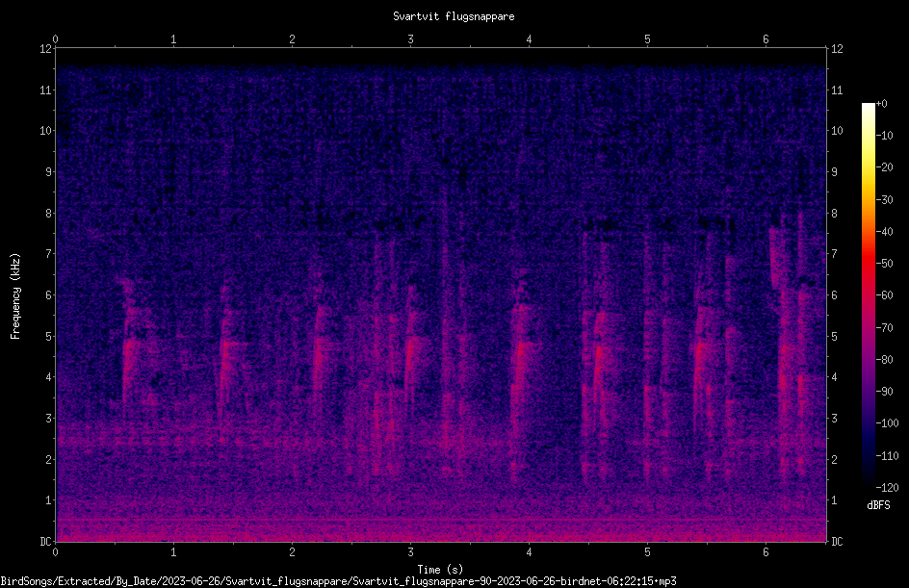The width and height of the screenshot is (909, 588).
Task: Select the "-50" color scale label
Action: pos(885,264)
